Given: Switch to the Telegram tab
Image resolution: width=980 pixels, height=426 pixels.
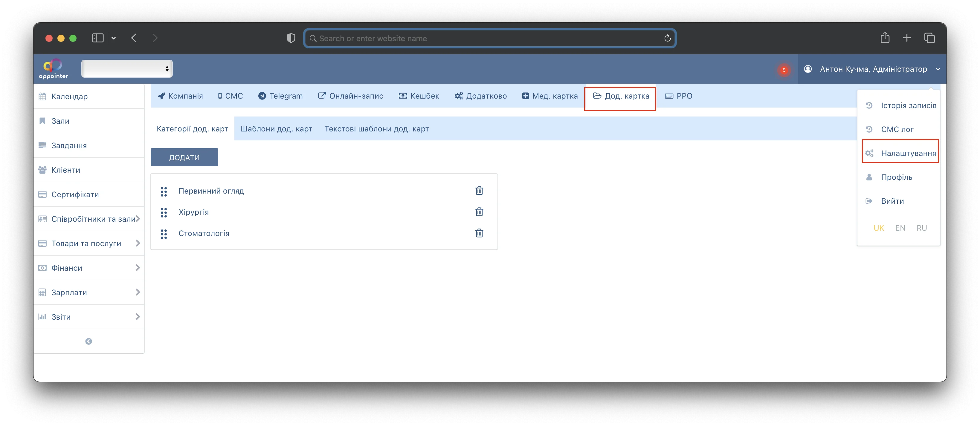Looking at the screenshot, I should coord(280,96).
